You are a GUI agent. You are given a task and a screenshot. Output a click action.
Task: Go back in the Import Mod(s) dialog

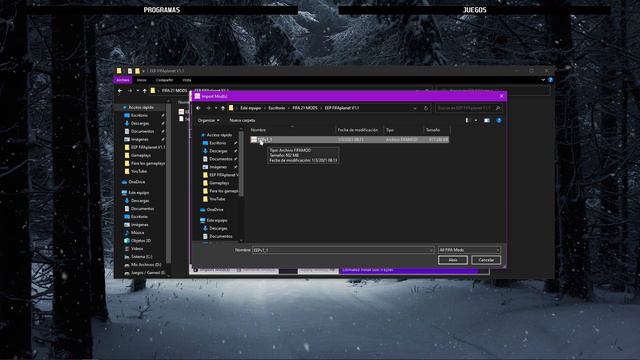[x=198, y=108]
